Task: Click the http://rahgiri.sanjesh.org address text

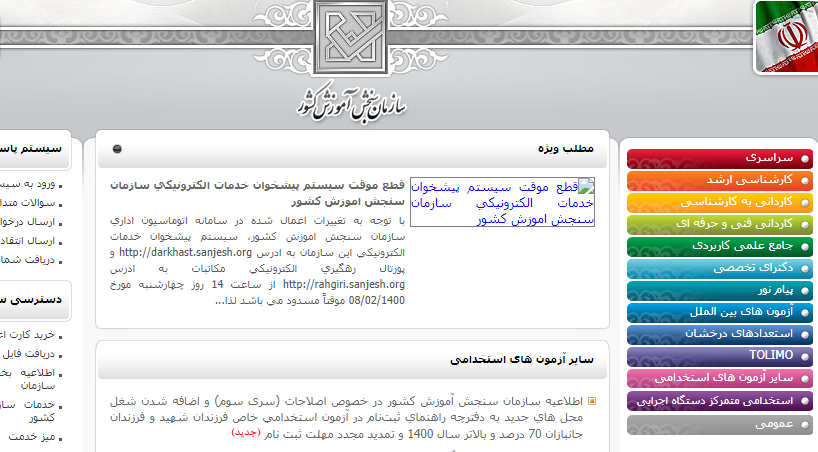Action: click(x=344, y=284)
